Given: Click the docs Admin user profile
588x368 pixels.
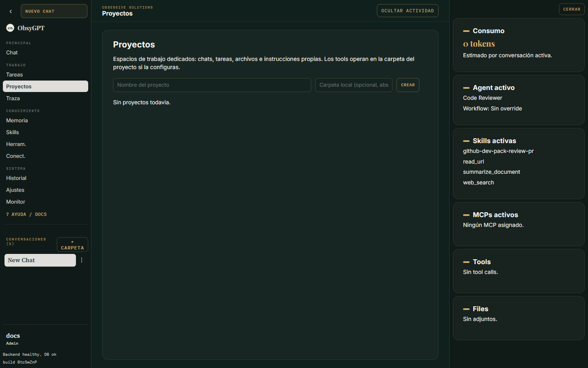Looking at the screenshot, I should point(13,339).
